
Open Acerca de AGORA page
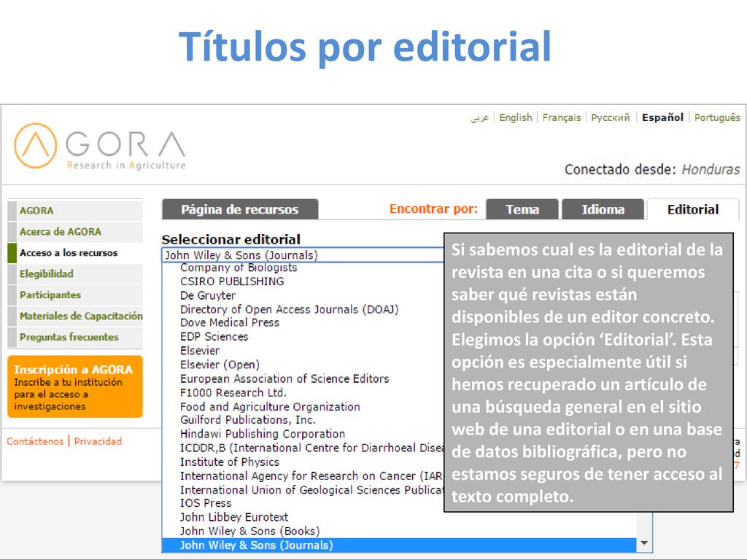pos(75,231)
